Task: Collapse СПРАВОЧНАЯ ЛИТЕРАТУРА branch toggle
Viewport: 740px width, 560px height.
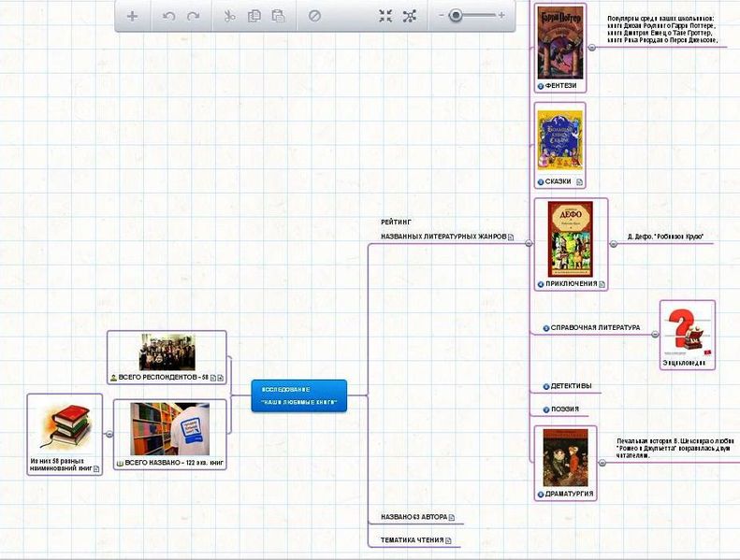Action: [x=655, y=334]
